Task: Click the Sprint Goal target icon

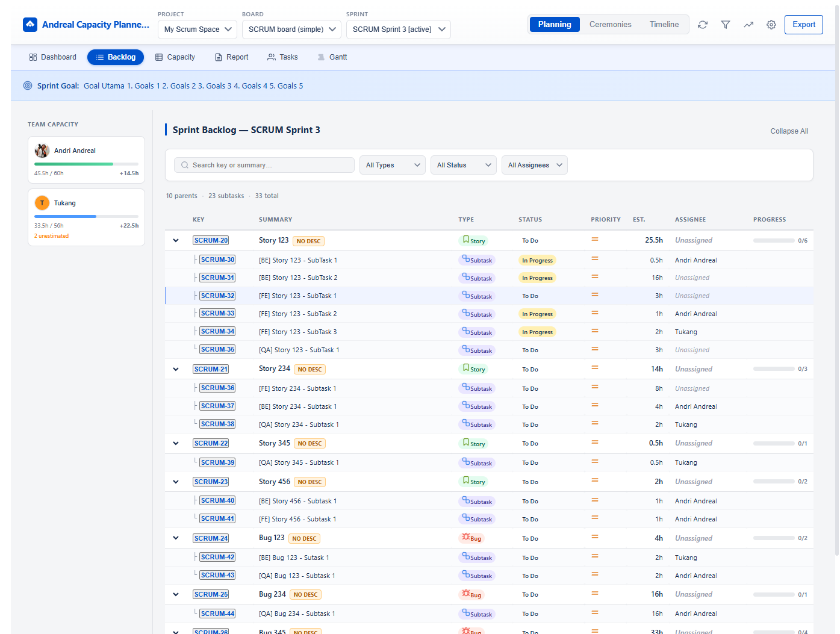Action: point(27,85)
